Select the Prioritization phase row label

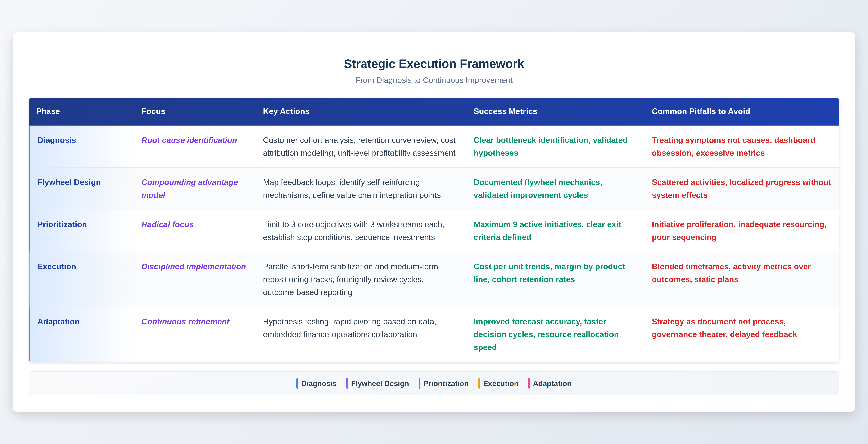pyautogui.click(x=62, y=225)
